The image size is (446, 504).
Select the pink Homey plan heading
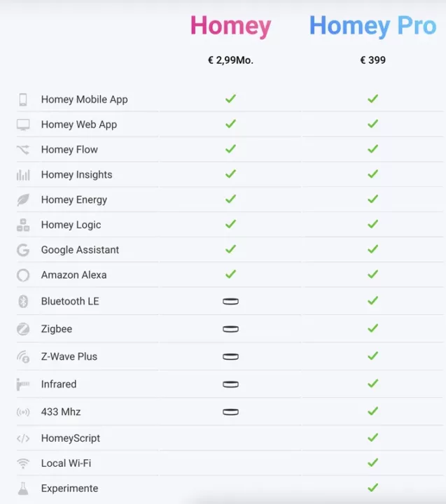pos(230,27)
